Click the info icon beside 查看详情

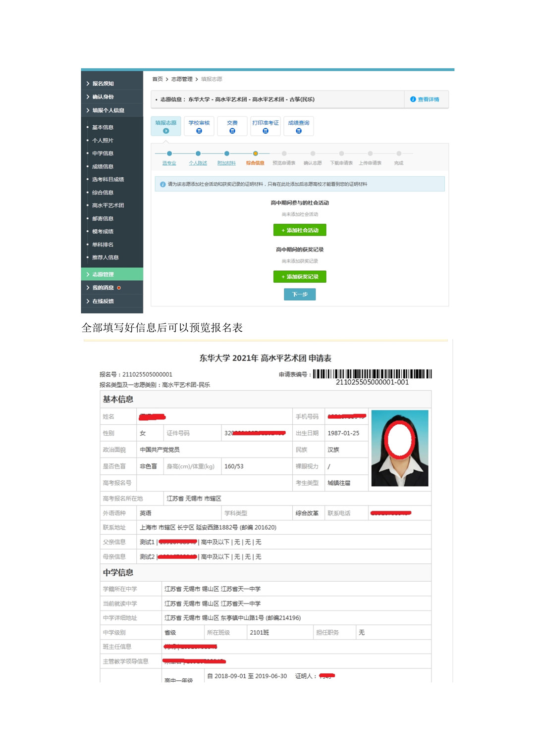pyautogui.click(x=413, y=100)
